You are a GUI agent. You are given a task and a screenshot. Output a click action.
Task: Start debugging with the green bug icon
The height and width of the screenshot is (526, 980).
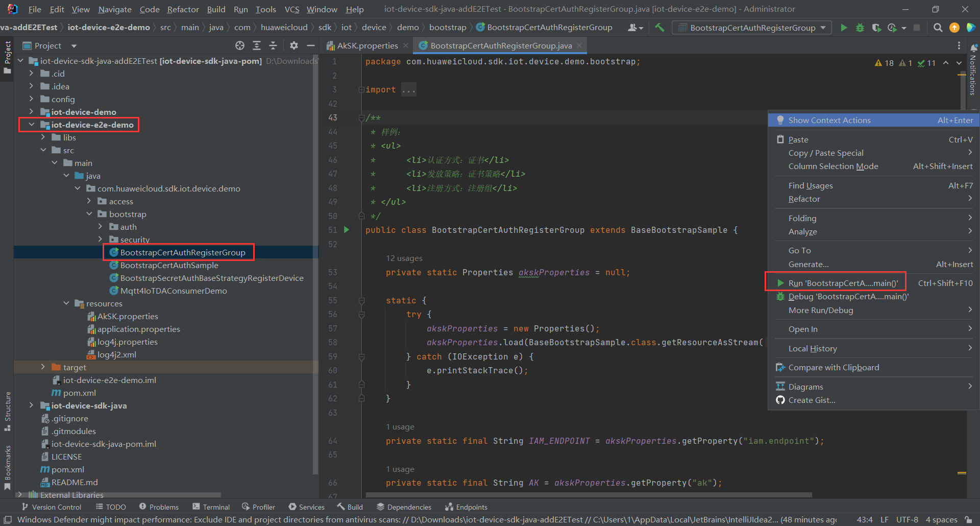tap(860, 28)
